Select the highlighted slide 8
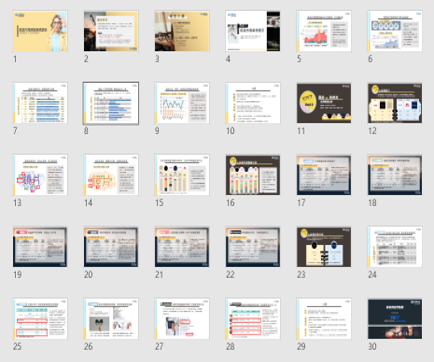Image resolution: width=434 pixels, height=362 pixels. coord(111,103)
